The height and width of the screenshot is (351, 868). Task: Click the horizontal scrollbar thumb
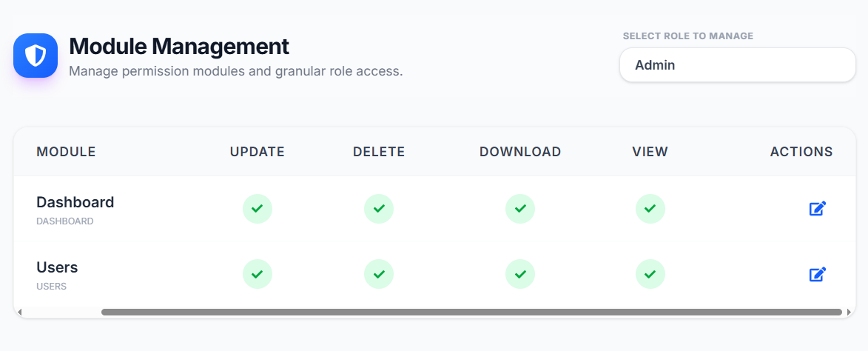tap(471, 312)
